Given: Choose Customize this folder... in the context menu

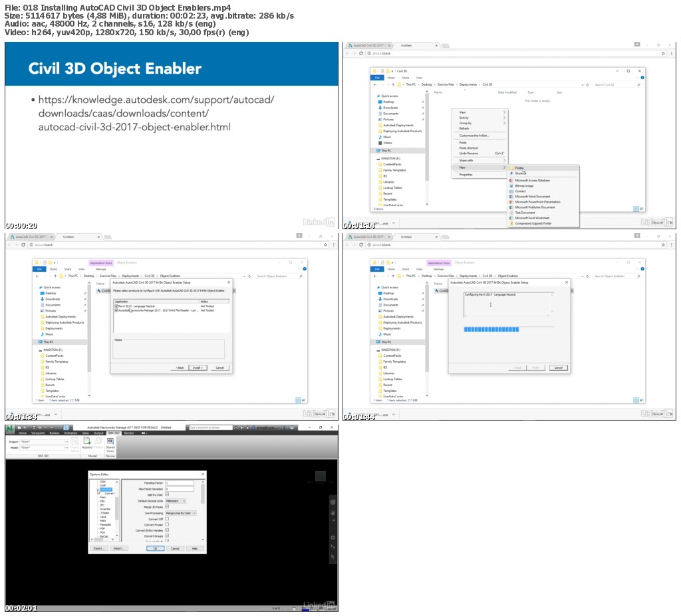Looking at the screenshot, I should [479, 136].
